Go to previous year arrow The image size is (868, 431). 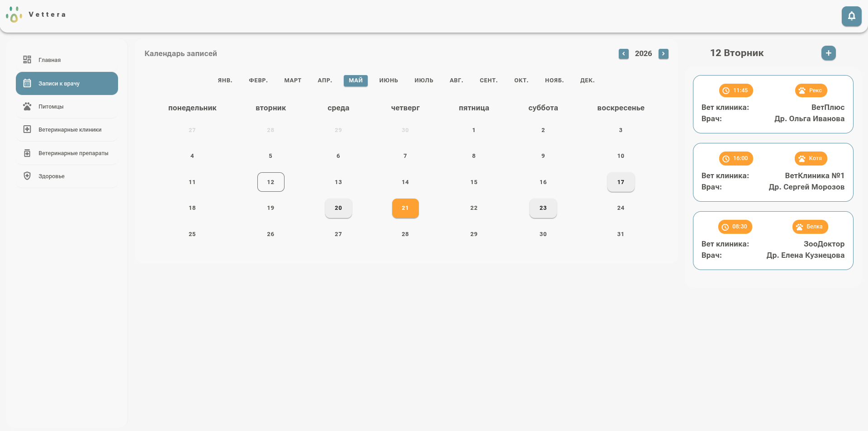click(623, 54)
